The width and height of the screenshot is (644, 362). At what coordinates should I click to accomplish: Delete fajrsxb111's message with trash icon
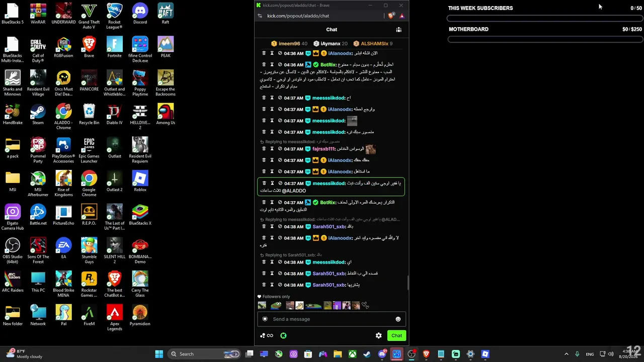click(x=264, y=149)
